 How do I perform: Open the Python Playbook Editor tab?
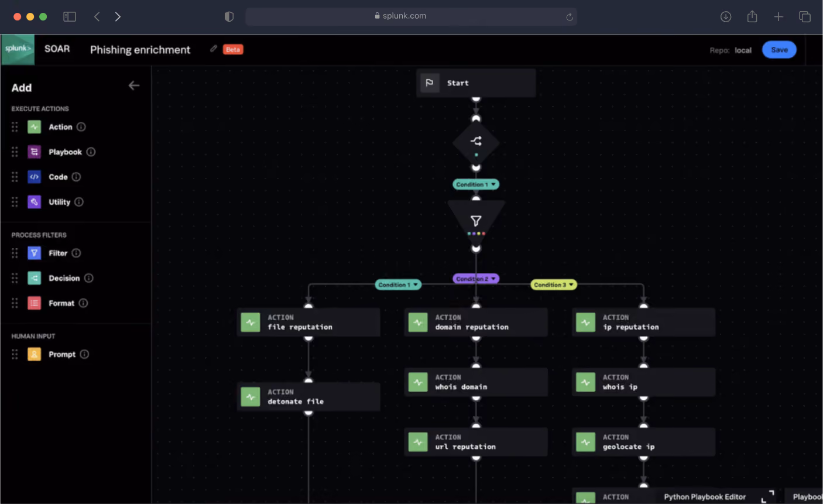(x=705, y=497)
